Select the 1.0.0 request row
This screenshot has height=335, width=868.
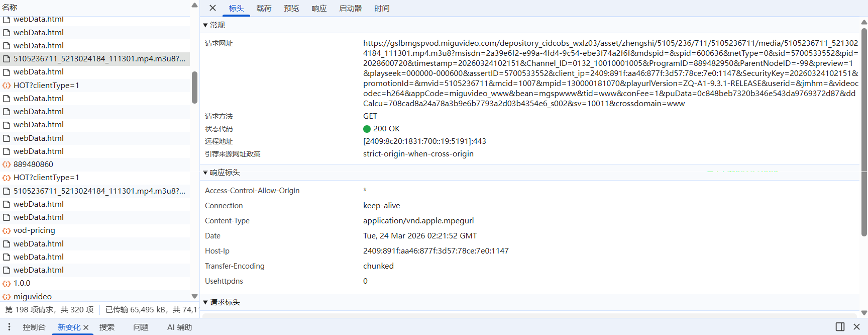coord(95,283)
